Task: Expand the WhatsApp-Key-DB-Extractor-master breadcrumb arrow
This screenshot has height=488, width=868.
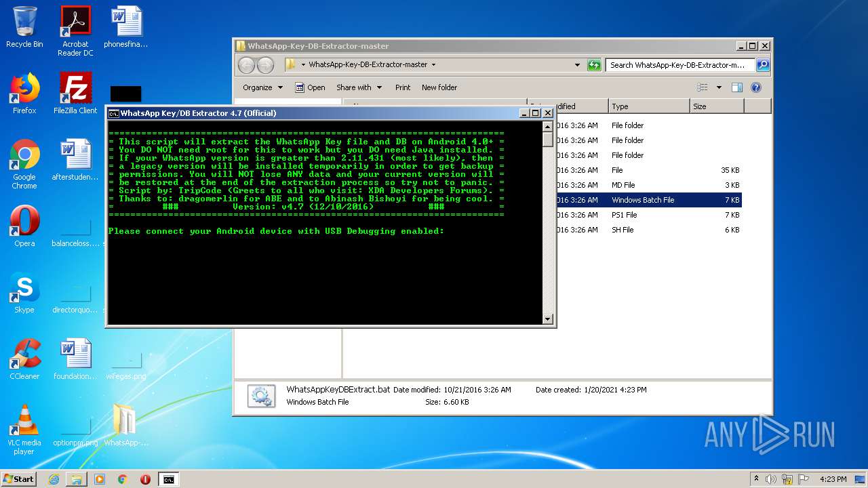Action: tap(433, 65)
